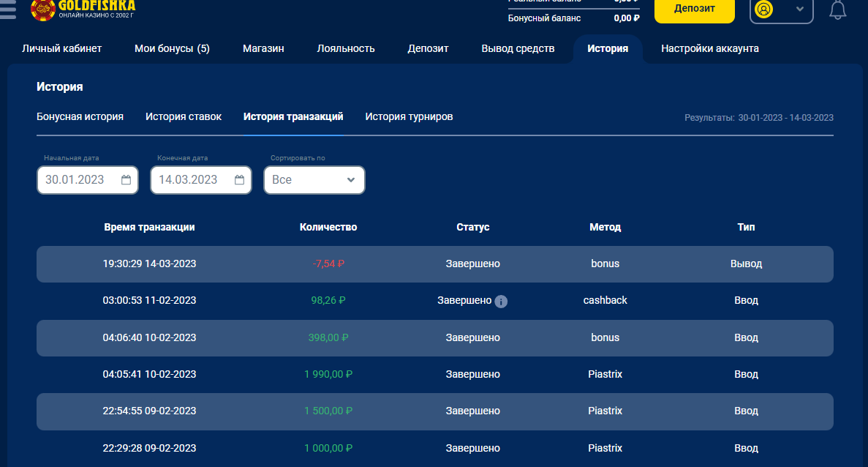The height and width of the screenshot is (467, 868).
Task: Click the end date field 14.03.2023
Action: [201, 180]
